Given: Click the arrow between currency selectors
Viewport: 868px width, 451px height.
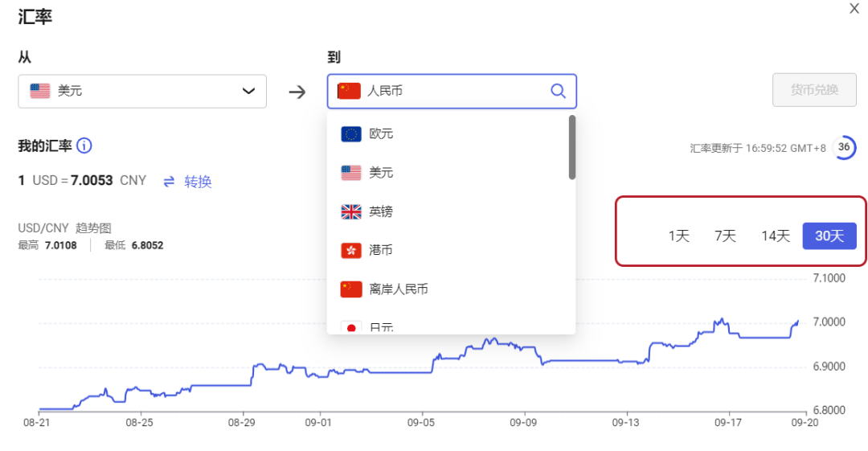Looking at the screenshot, I should 297,92.
